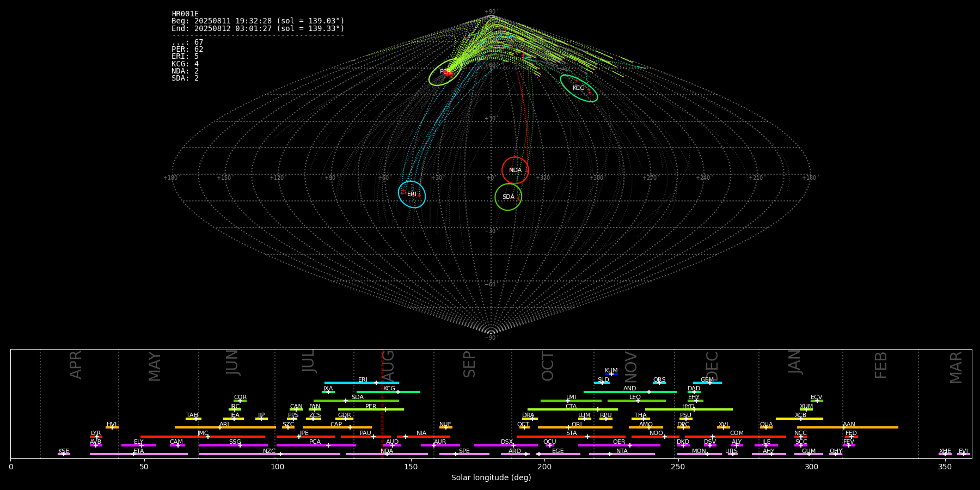The image size is (980, 490).
Task: Click the cyan GEM shower bar
Action: 707,383
